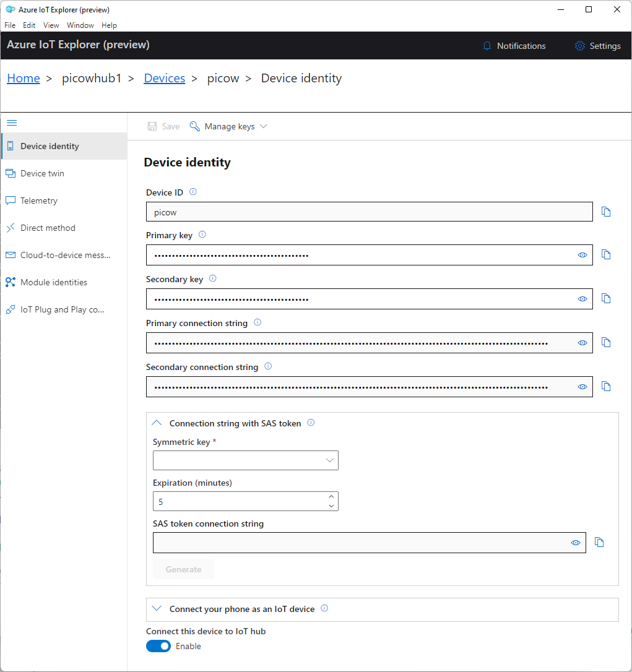This screenshot has width=632, height=672.
Task: Expand Connect your phone as an IoT device
Action: coord(157,609)
